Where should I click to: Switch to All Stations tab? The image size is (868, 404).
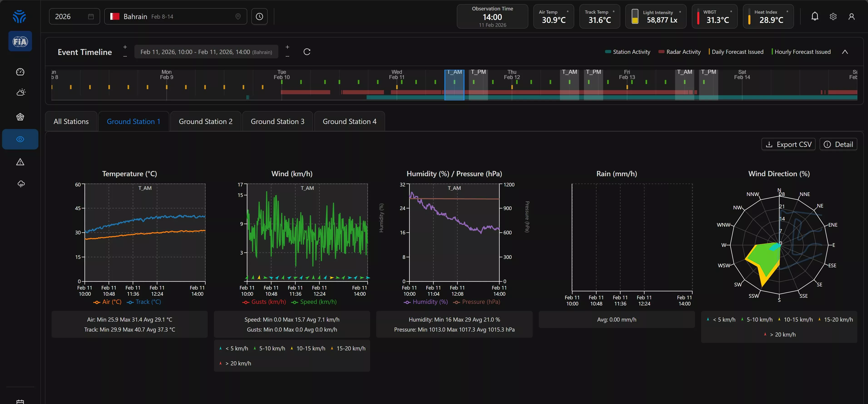(71, 121)
